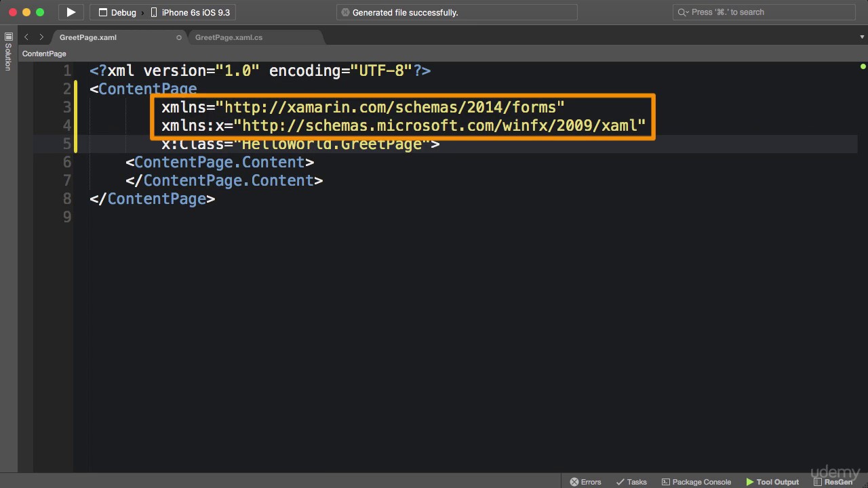Open the Debug configuration selector
868x488 pixels.
coord(117,12)
